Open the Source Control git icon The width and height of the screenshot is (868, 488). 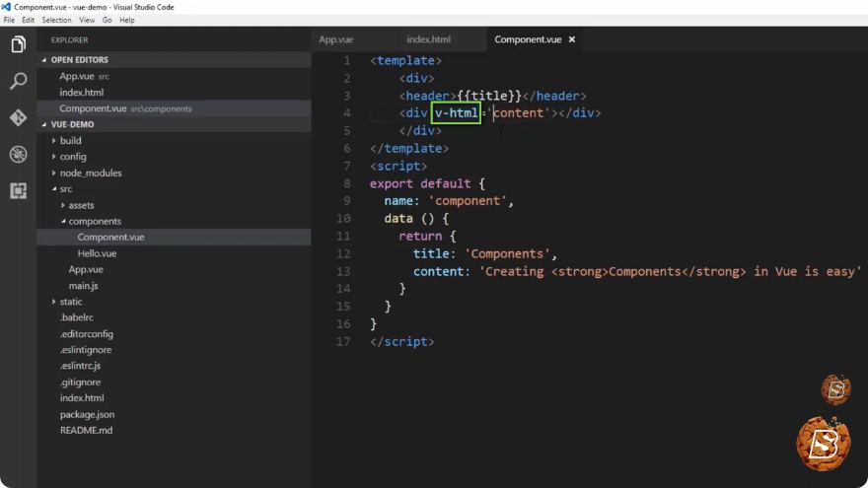pos(18,117)
